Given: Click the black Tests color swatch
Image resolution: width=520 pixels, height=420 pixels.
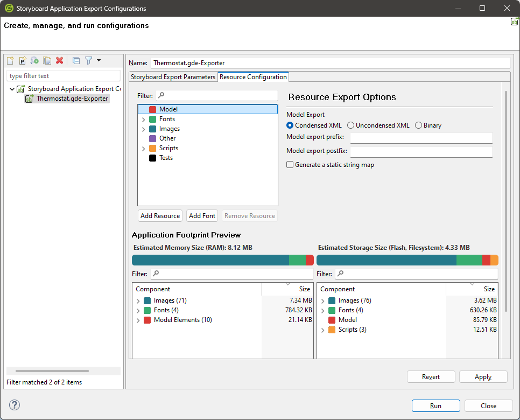Looking at the screenshot, I should click(x=152, y=158).
